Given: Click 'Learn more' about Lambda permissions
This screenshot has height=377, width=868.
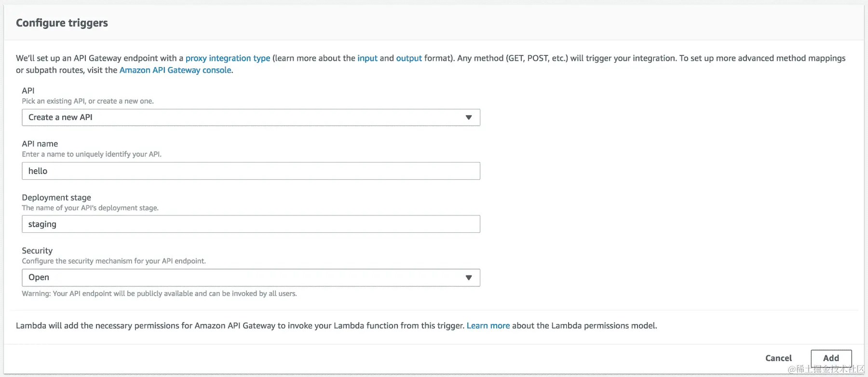Looking at the screenshot, I should coord(488,326).
